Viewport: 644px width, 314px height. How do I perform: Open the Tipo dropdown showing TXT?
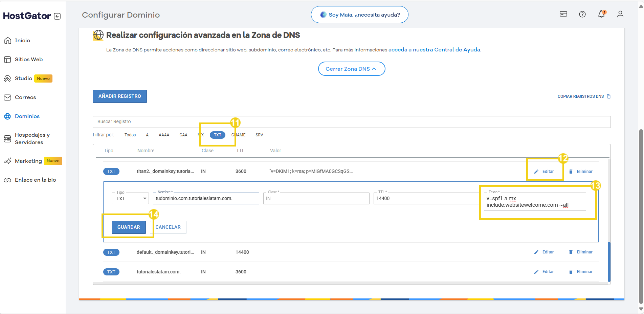tap(130, 199)
